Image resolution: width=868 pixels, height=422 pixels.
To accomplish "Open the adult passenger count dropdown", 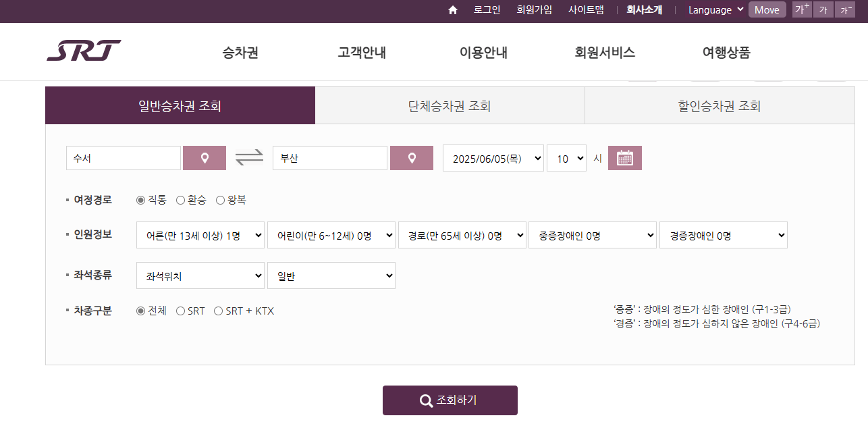I will click(200, 235).
